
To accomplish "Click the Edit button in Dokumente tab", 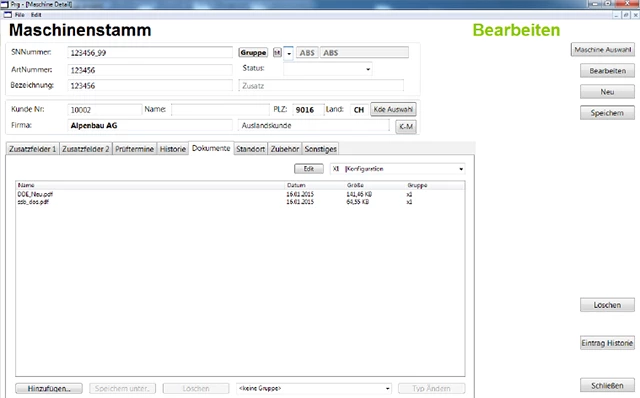I will pos(309,169).
